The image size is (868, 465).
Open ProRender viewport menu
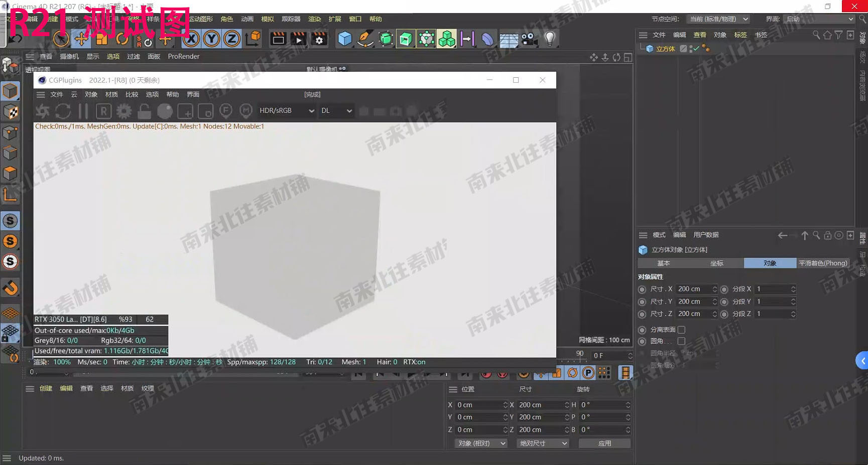(x=183, y=57)
